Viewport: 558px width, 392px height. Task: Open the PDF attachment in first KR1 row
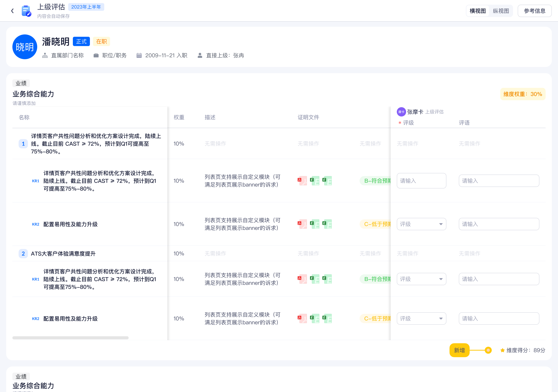coord(302,181)
